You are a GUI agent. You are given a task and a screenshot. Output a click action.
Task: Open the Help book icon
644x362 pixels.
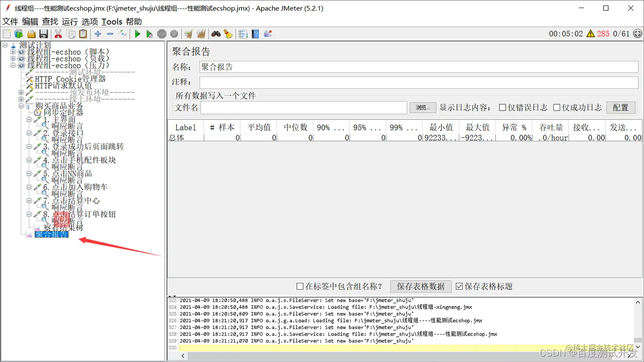pyautogui.click(x=256, y=34)
